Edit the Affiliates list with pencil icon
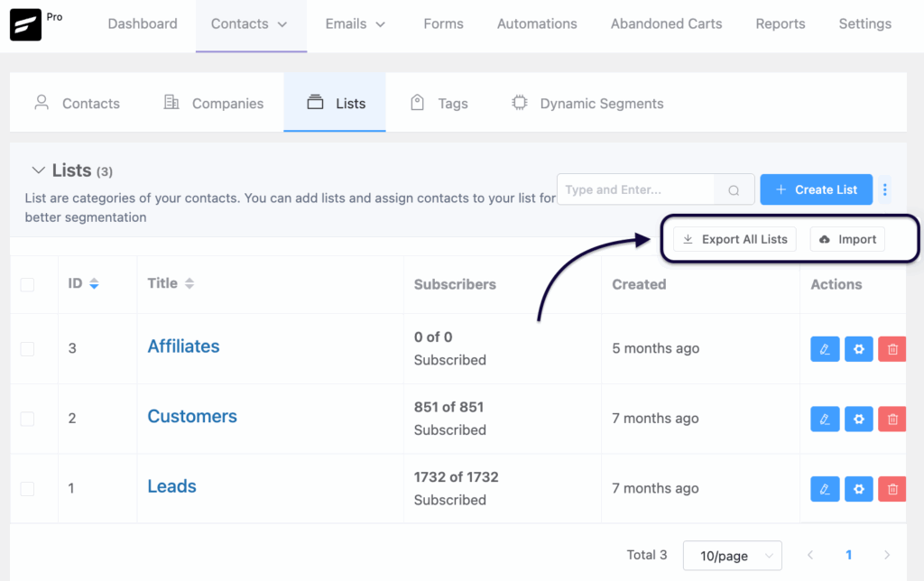This screenshot has height=581, width=924. coord(825,349)
